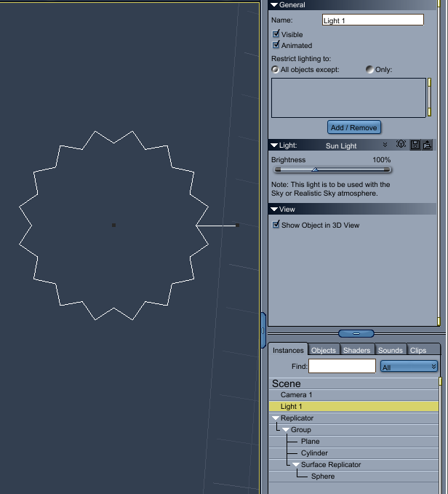Screen dimensions: 448x494
Task: Toggle Show Object in 3D View
Action: 276,225
